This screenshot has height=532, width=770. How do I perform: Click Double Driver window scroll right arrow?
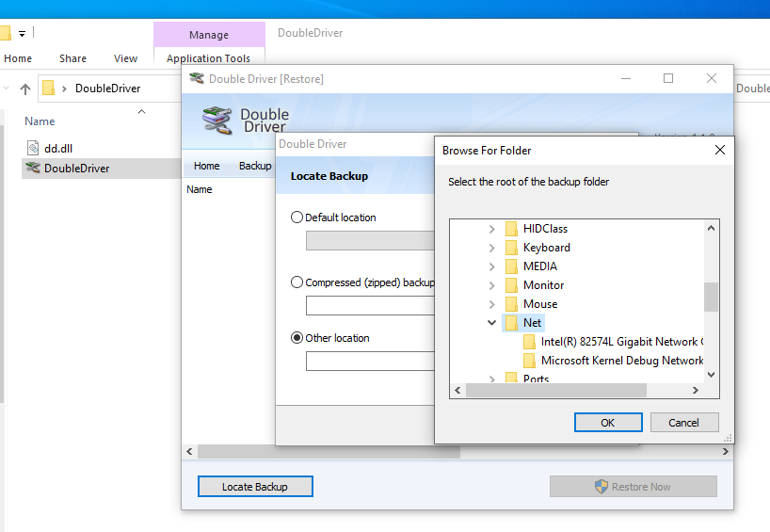(726, 451)
